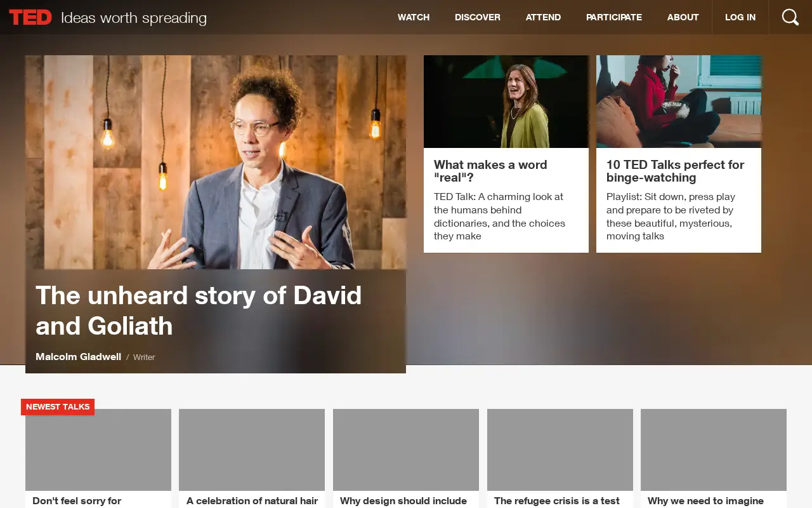Click LOG IN

pos(740,17)
